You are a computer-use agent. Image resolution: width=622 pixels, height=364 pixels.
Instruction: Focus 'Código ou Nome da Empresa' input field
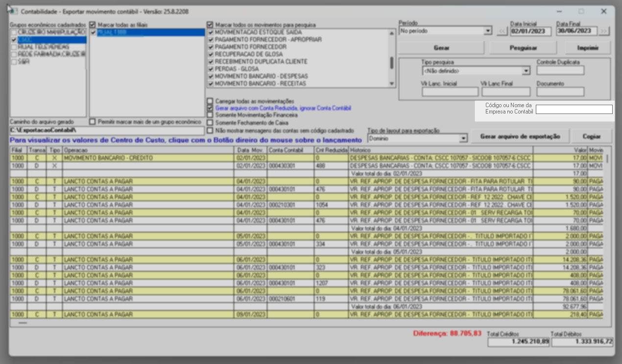point(574,109)
